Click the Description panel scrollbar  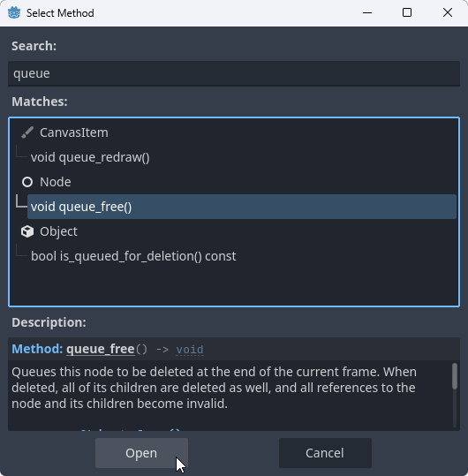[455, 395]
